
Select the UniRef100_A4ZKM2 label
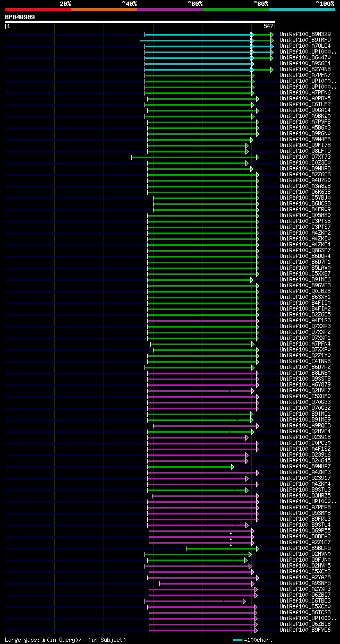(x=305, y=233)
